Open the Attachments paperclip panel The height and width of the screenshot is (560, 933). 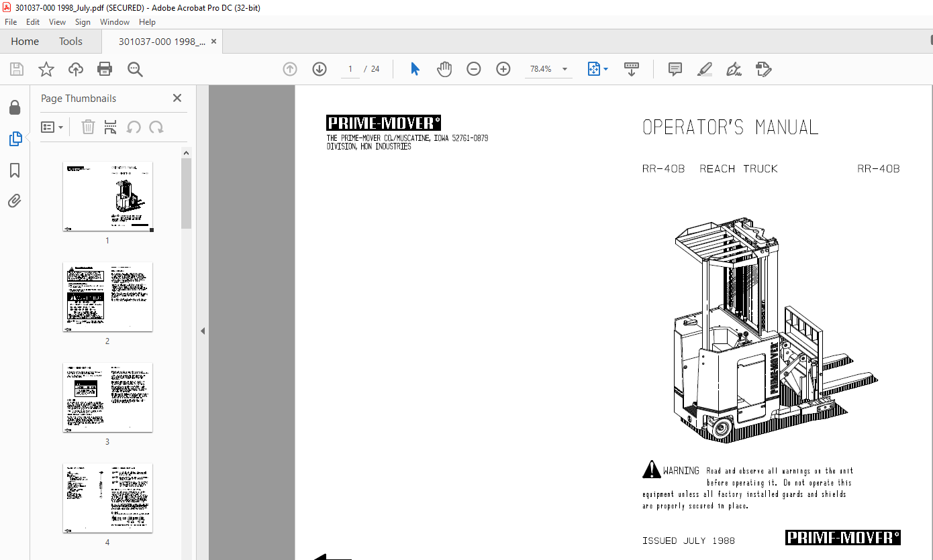[x=15, y=201]
